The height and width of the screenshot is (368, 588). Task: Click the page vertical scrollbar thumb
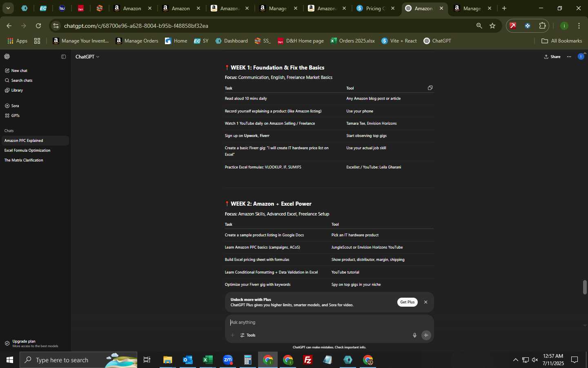click(585, 287)
